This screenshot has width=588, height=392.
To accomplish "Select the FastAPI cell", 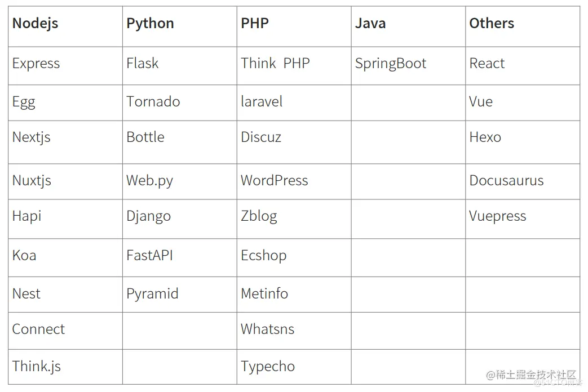I will (x=149, y=256).
